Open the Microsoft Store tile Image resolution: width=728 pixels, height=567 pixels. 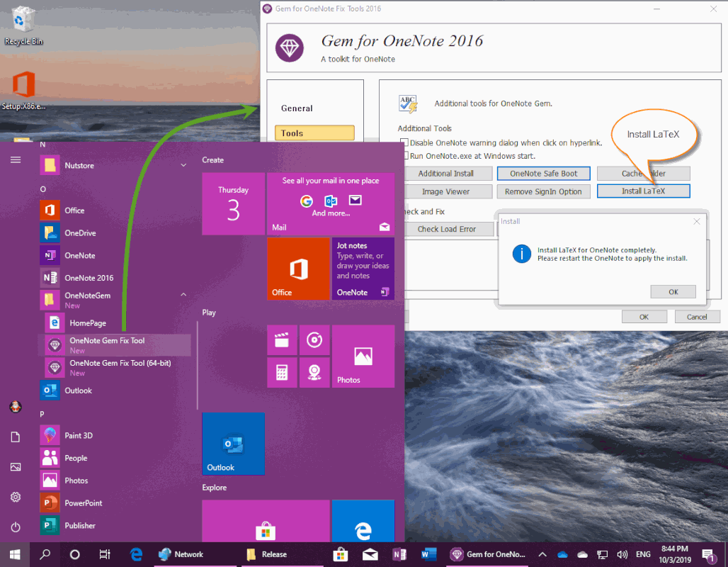[266, 522]
